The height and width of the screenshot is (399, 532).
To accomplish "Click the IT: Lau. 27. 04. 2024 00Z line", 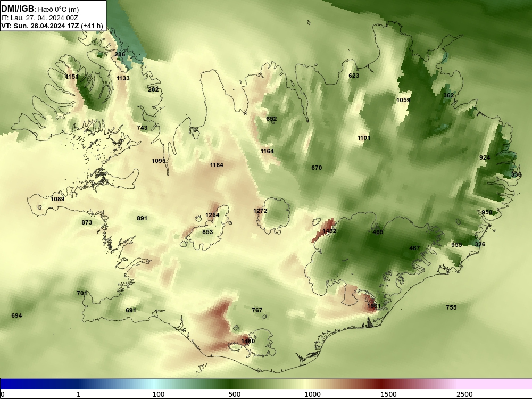I will pos(40,18).
